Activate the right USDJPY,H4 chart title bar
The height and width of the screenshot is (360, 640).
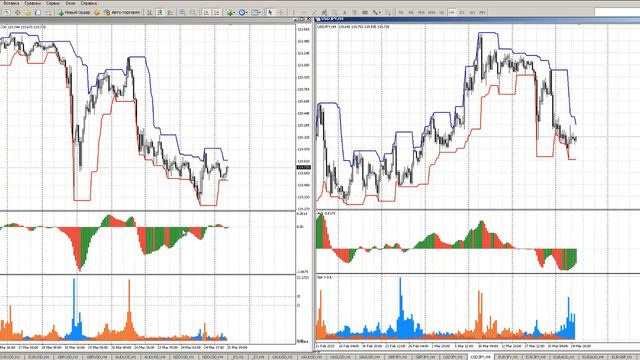tap(478, 20)
